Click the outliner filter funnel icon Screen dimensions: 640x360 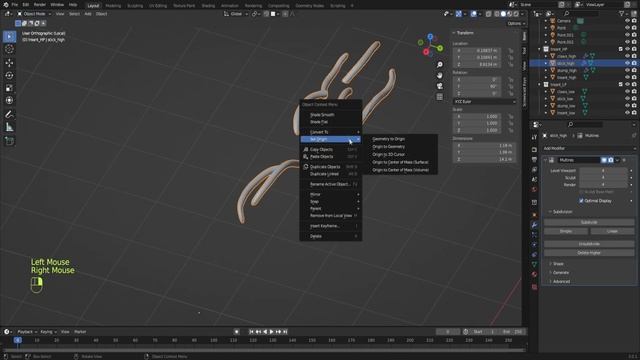click(x=622, y=13)
